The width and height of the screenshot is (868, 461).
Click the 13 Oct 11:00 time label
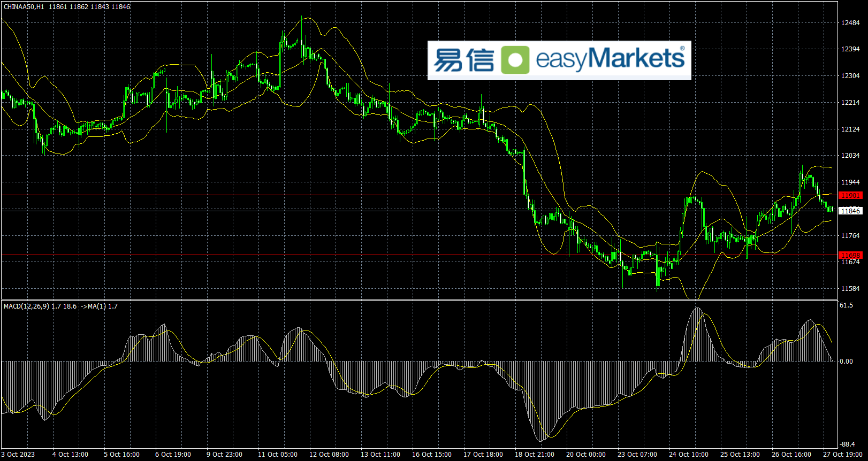pyautogui.click(x=380, y=455)
